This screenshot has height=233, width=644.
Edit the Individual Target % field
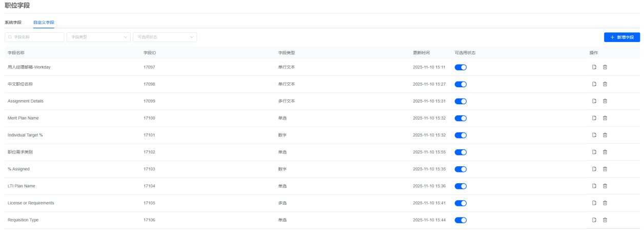(x=594, y=135)
